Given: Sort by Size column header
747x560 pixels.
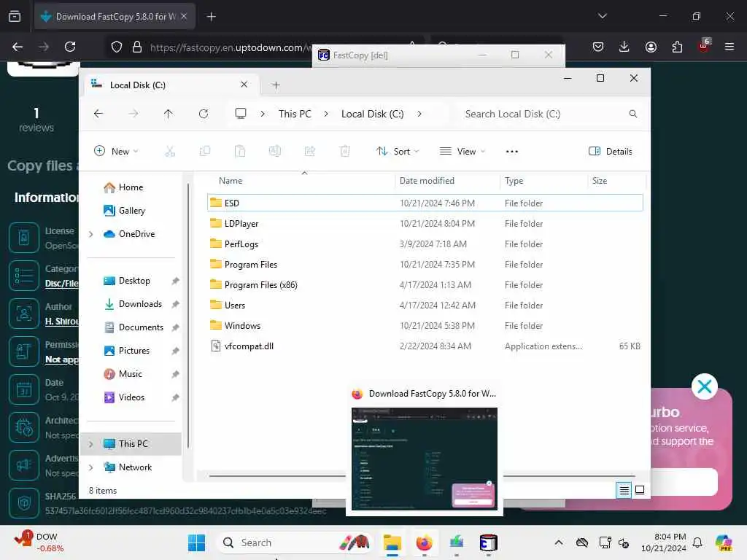Looking at the screenshot, I should pos(616,181).
